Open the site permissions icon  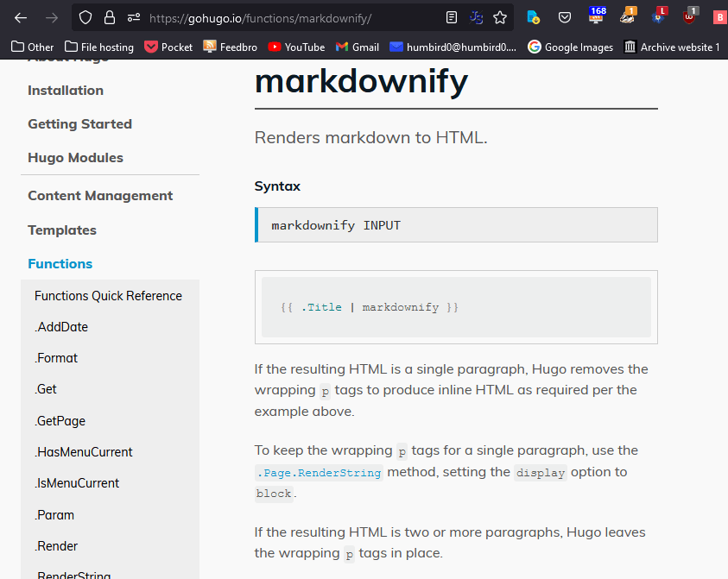133,17
